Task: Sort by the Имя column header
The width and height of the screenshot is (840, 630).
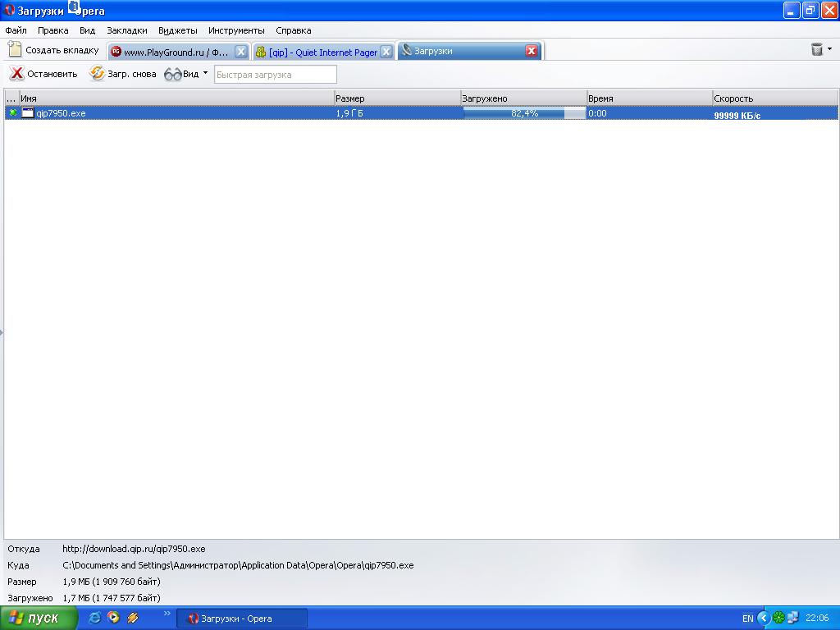Action: [x=176, y=98]
